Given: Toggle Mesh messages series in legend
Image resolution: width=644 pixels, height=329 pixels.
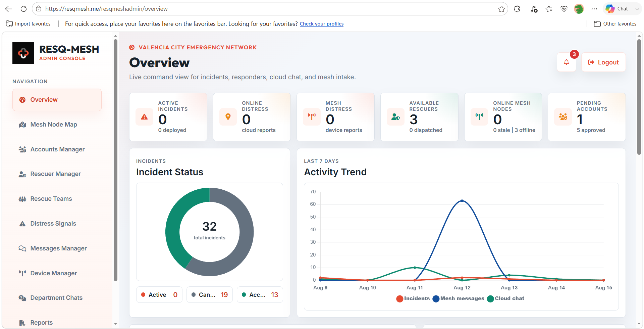Looking at the screenshot, I should pyautogui.click(x=459, y=298).
